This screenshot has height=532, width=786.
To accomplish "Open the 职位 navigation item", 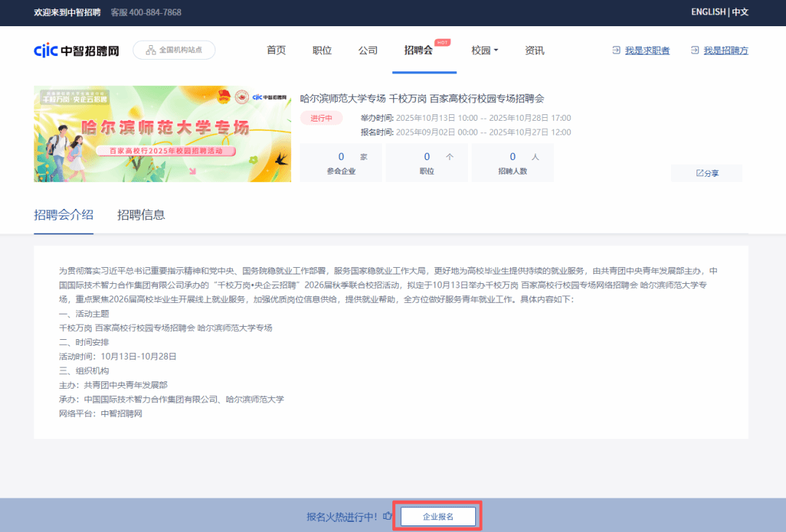I will [322, 50].
